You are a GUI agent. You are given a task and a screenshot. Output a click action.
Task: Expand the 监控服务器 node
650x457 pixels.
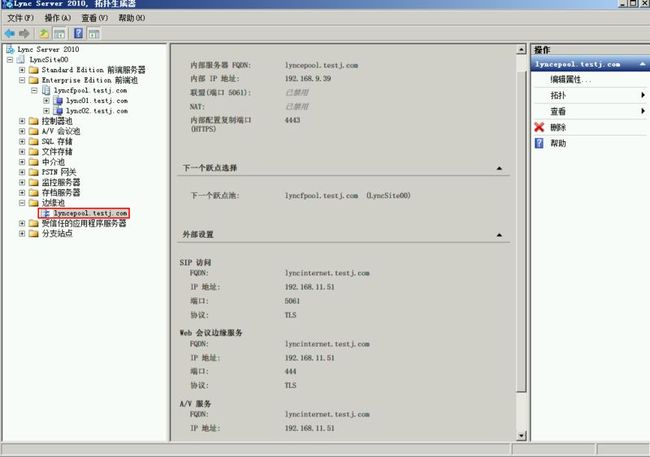click(x=22, y=182)
